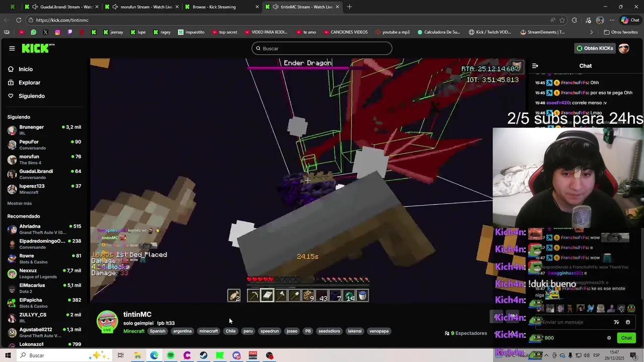The image size is (644, 362).
Task: Click the argentina tag
Action: (x=182, y=331)
